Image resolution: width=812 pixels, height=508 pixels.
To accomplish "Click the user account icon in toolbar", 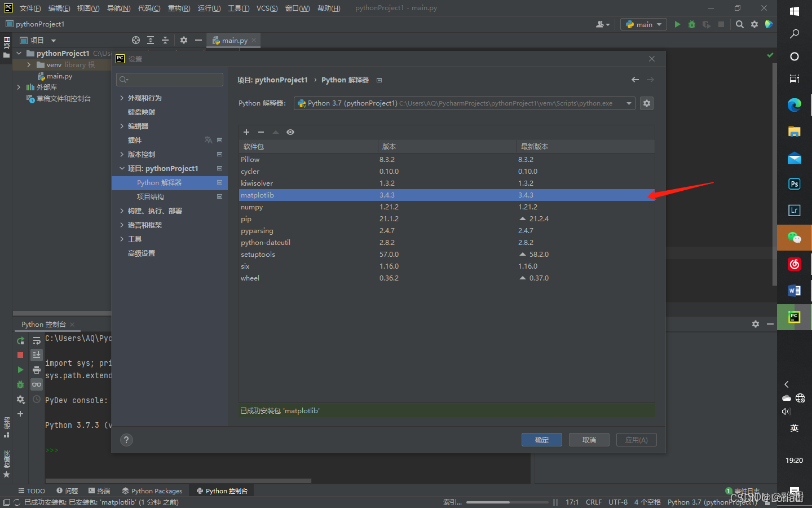I will point(602,24).
